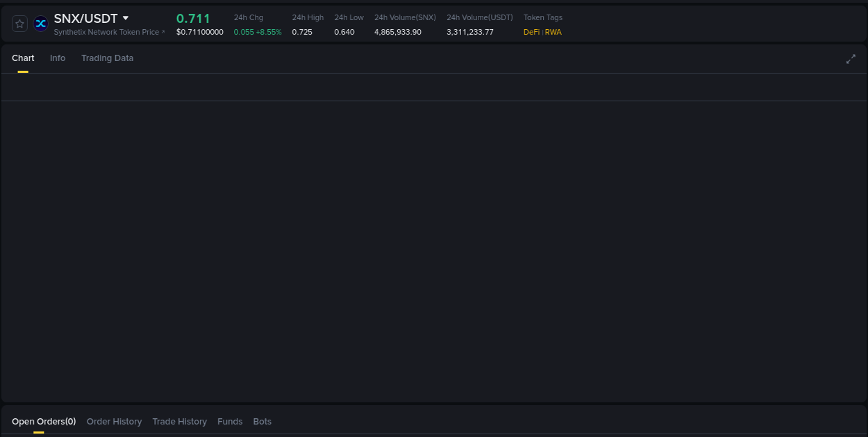This screenshot has width=868, height=437.
Task: Open the SNX/USDT trading pair dropdown
Action: pyautogui.click(x=126, y=17)
